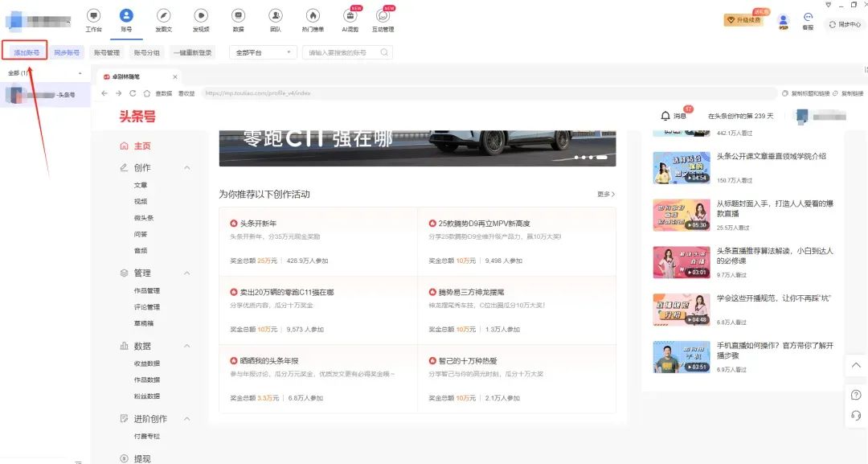This screenshot has width=868, height=464.
Task: Click 复制标题和链接 copy option
Action: pos(806,93)
